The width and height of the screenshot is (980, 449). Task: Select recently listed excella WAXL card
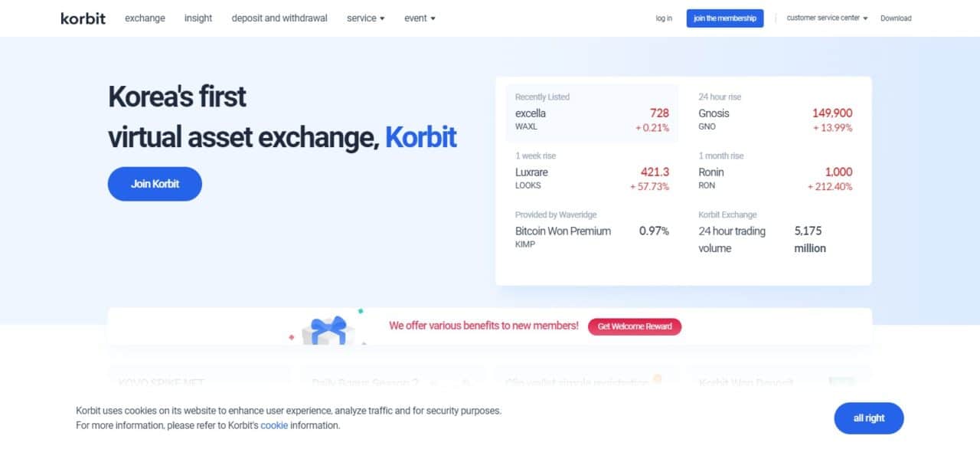pyautogui.click(x=592, y=113)
